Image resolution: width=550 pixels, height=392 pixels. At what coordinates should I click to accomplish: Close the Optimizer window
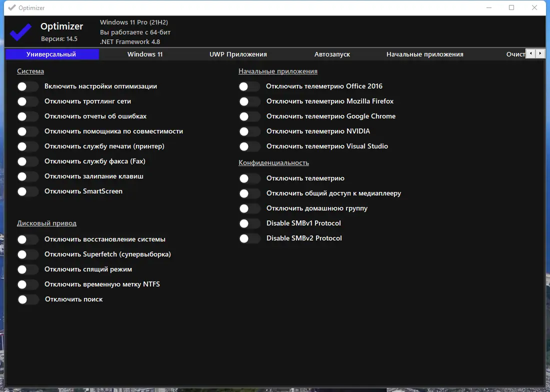(x=534, y=7)
